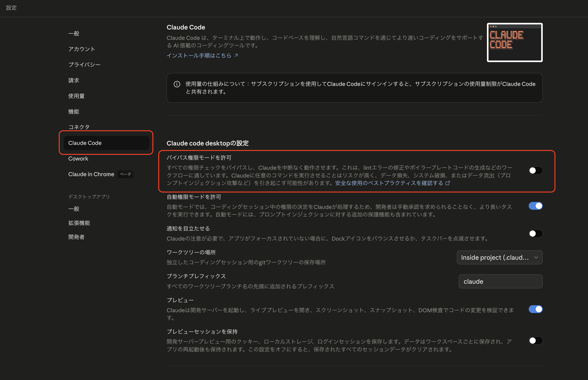
Task: Enable the バイパス権限モードを許可 toggle
Action: (536, 170)
